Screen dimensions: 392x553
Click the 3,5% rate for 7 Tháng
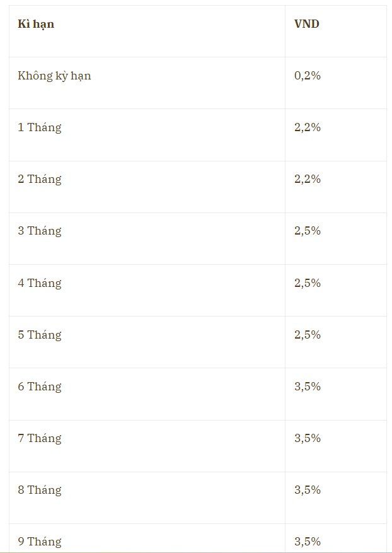(x=308, y=438)
